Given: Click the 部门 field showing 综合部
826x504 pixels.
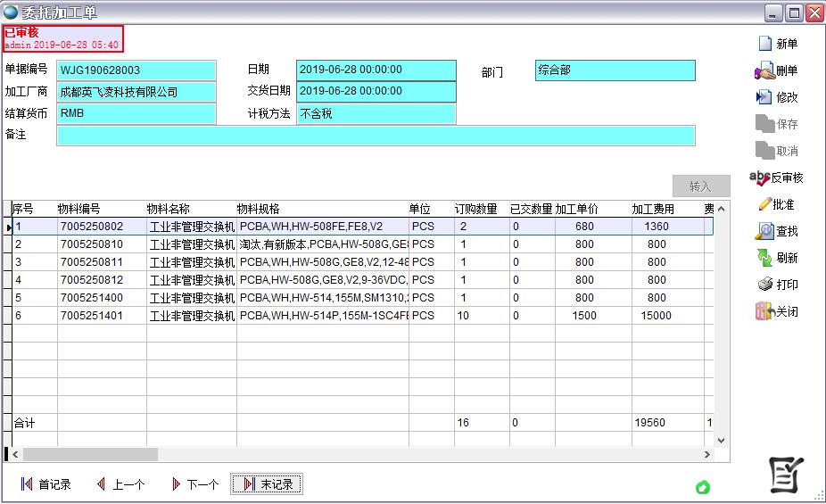Looking at the screenshot, I should (x=615, y=70).
